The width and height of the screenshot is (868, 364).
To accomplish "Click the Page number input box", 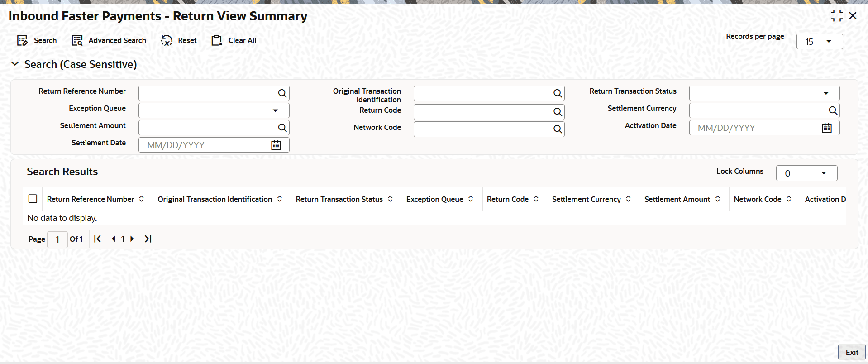I will 57,239.
